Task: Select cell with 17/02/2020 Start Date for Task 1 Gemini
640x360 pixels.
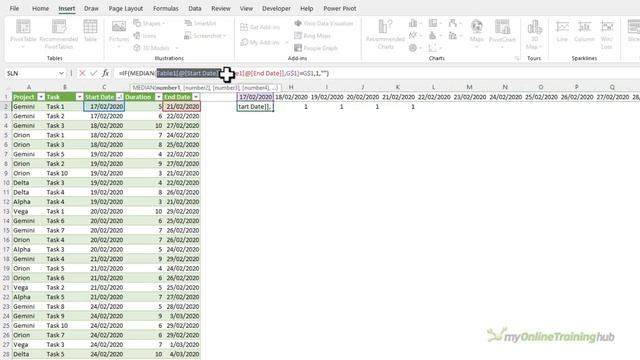Action: [104, 107]
